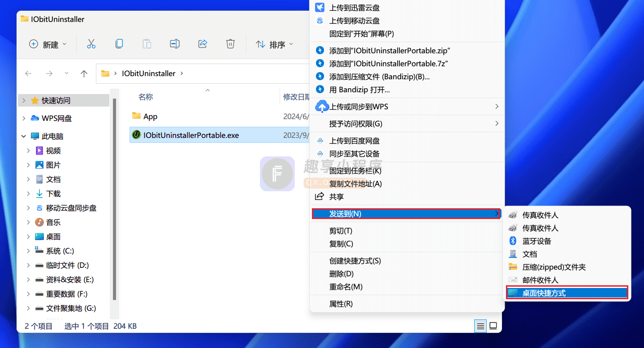Click the Xunlei bird icon beside 上传到迅雷云盘
The image size is (644, 348).
pyautogui.click(x=320, y=8)
